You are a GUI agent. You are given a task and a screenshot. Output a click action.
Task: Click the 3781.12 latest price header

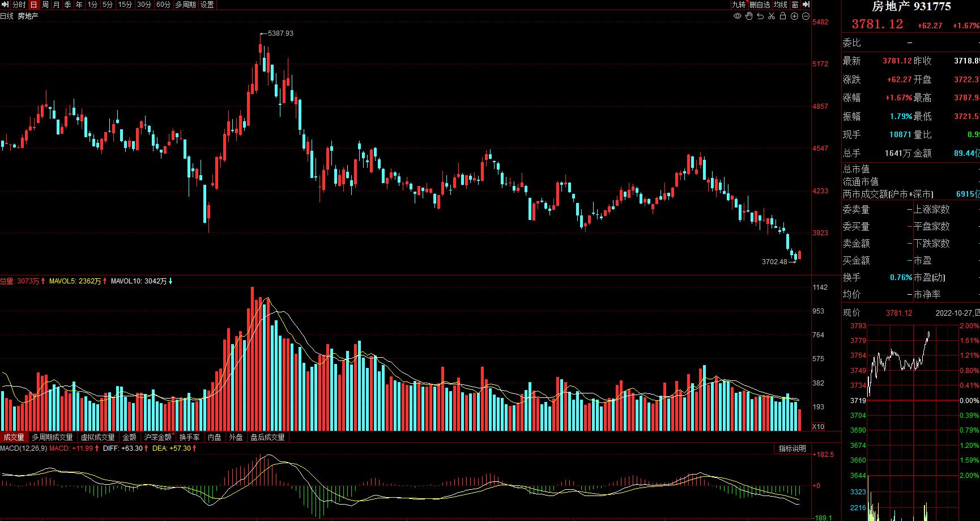click(877, 24)
